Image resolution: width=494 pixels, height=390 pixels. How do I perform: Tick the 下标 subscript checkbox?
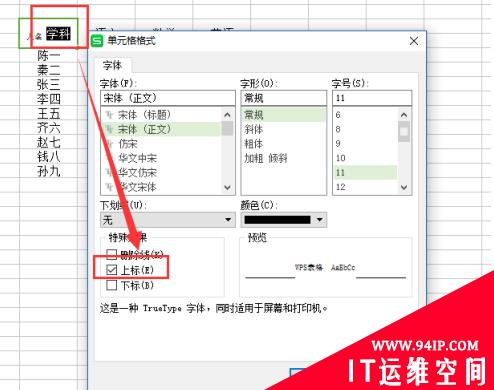click(111, 285)
